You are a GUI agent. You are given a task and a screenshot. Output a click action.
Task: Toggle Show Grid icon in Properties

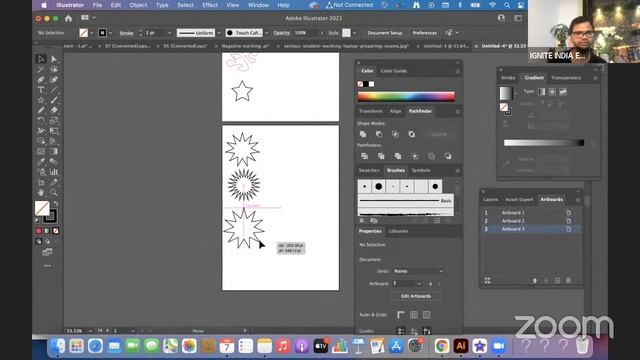pos(414,315)
